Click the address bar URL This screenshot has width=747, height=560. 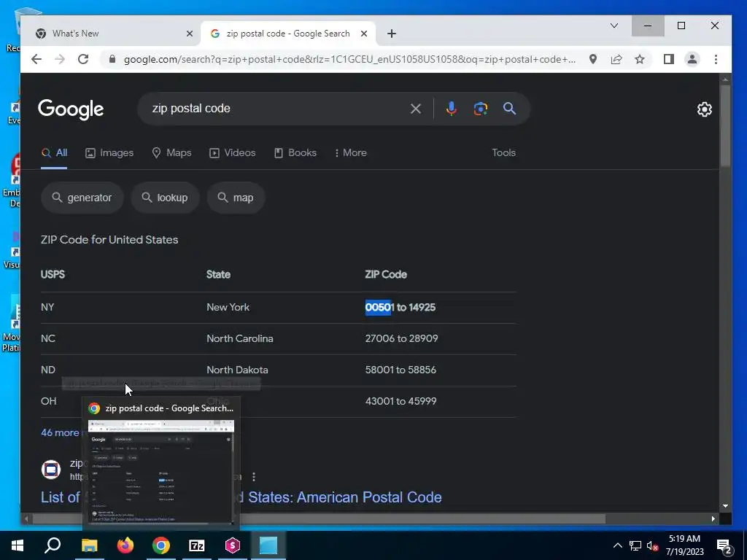pos(349,59)
